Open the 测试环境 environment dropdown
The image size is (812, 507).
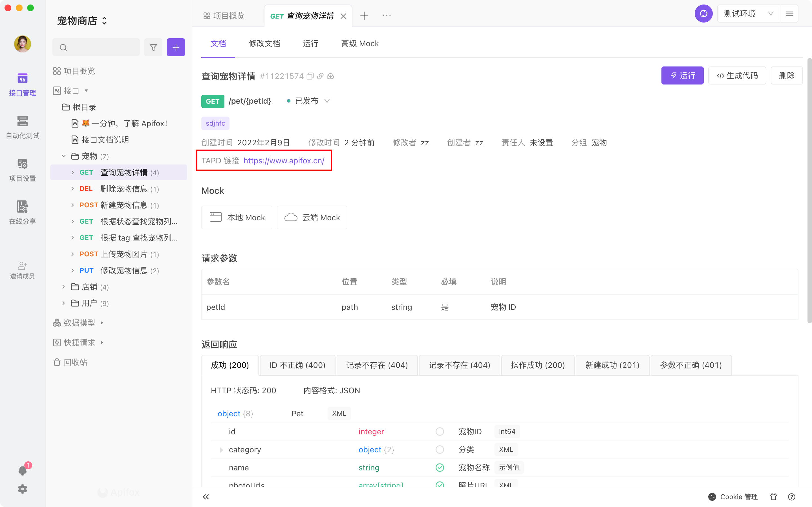click(748, 14)
